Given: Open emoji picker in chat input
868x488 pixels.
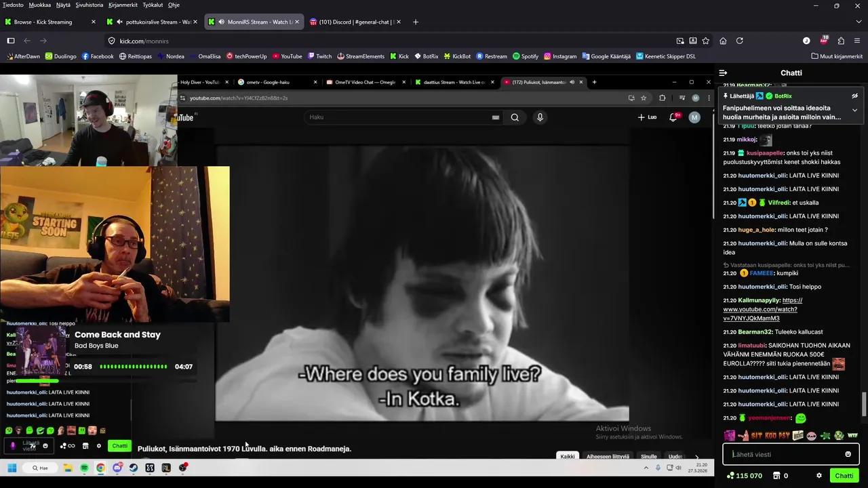Looking at the screenshot, I should (848, 454).
